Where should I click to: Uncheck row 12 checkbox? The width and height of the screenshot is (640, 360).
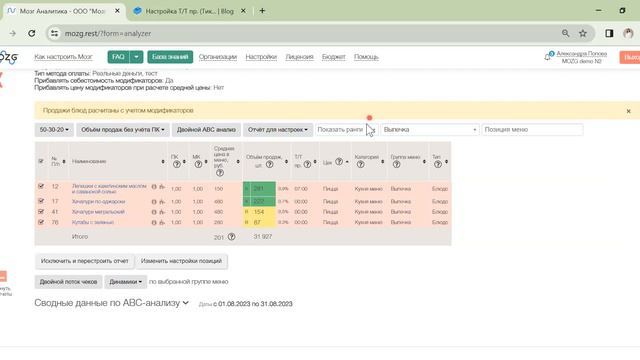coord(41,186)
